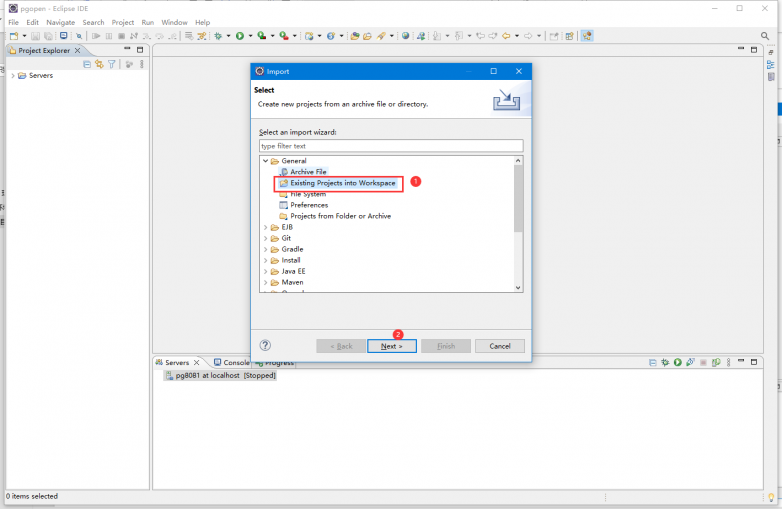This screenshot has width=782, height=509.
Task: Collapse the General folder in import wizard tree
Action: coord(265,161)
